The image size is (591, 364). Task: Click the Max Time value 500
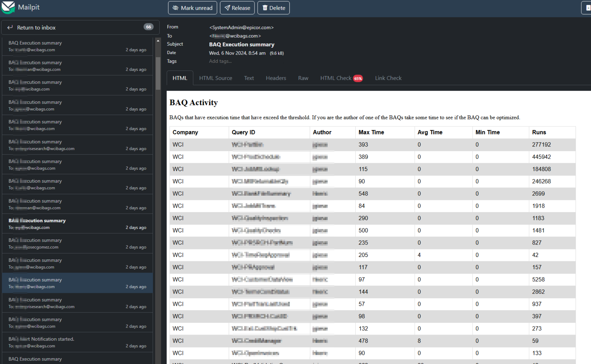[363, 231]
